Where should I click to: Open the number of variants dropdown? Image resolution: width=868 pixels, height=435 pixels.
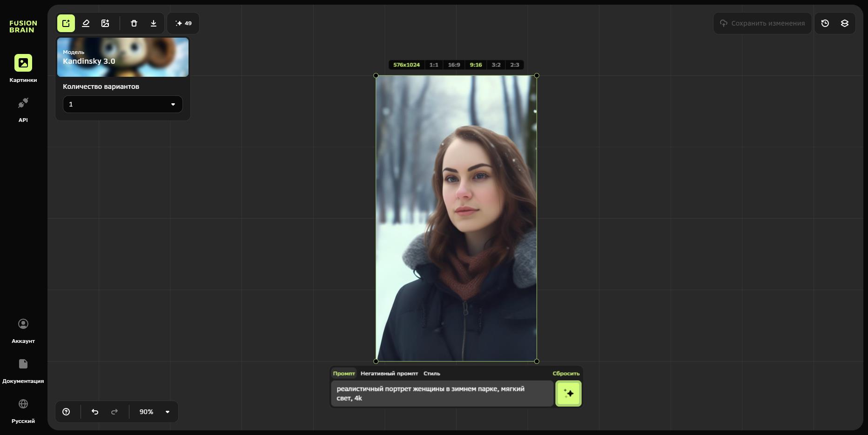(122, 104)
